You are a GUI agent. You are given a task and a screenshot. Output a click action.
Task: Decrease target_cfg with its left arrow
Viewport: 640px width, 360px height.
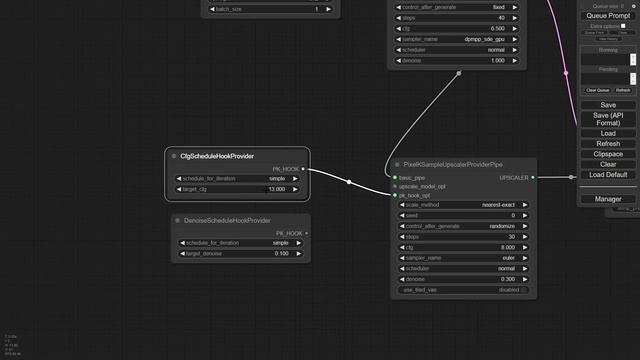tap(179, 189)
